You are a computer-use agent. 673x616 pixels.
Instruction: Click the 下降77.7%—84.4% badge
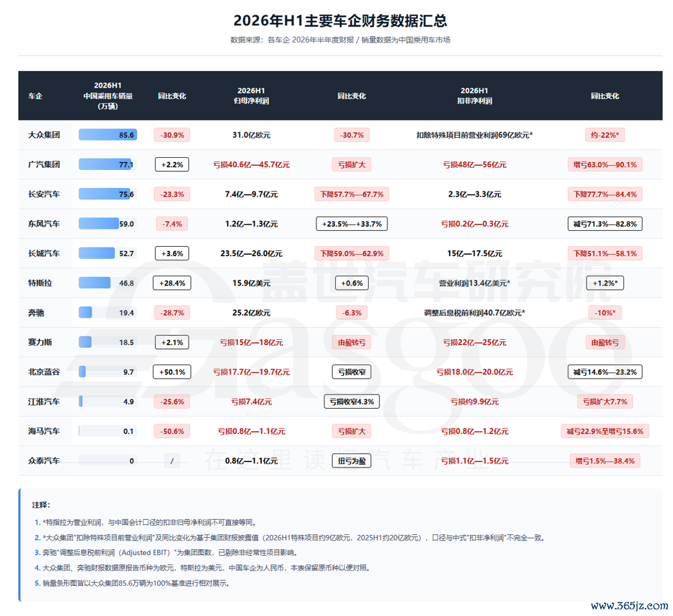605,194
